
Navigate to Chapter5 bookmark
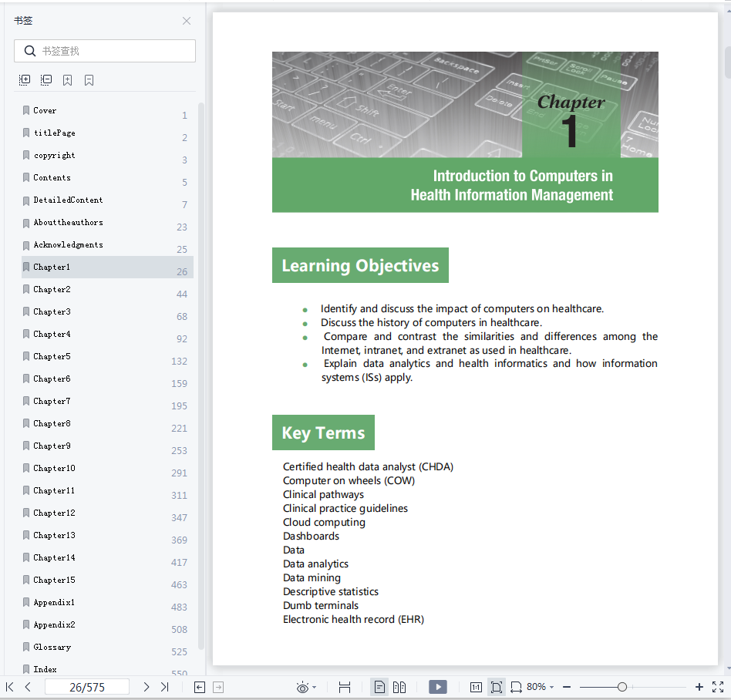point(107,356)
